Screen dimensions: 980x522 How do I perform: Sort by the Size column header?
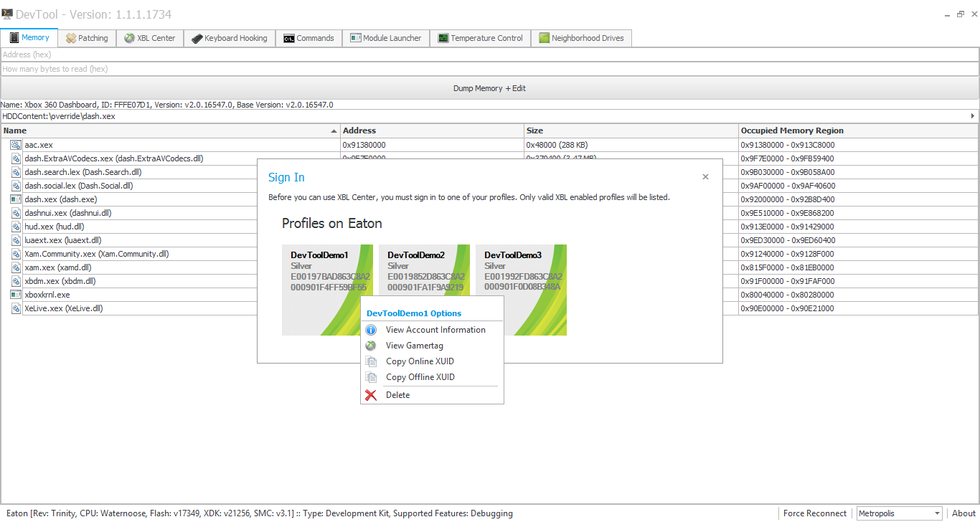(x=631, y=130)
